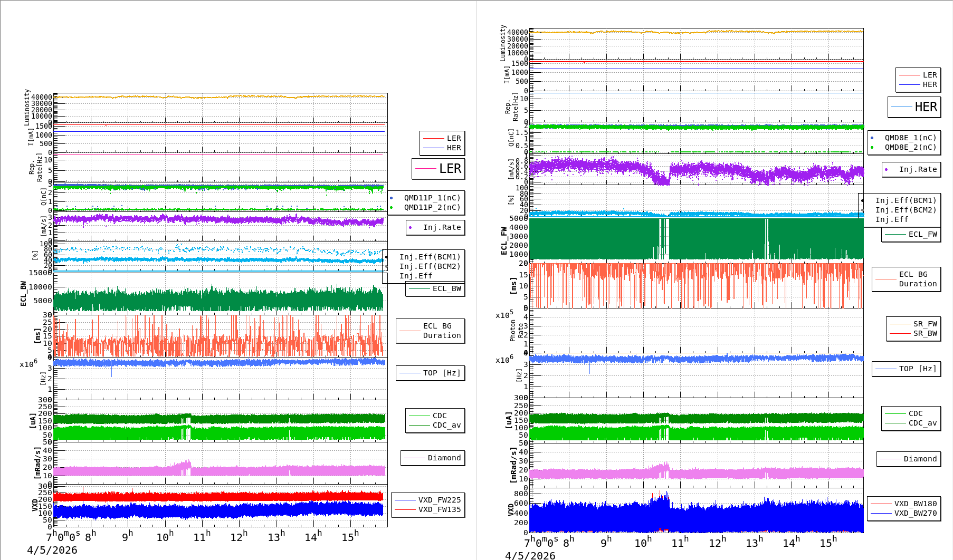Select the VXD_FW225 legend entry
Image resolution: width=953 pixels, height=560 pixels.
click(439, 500)
